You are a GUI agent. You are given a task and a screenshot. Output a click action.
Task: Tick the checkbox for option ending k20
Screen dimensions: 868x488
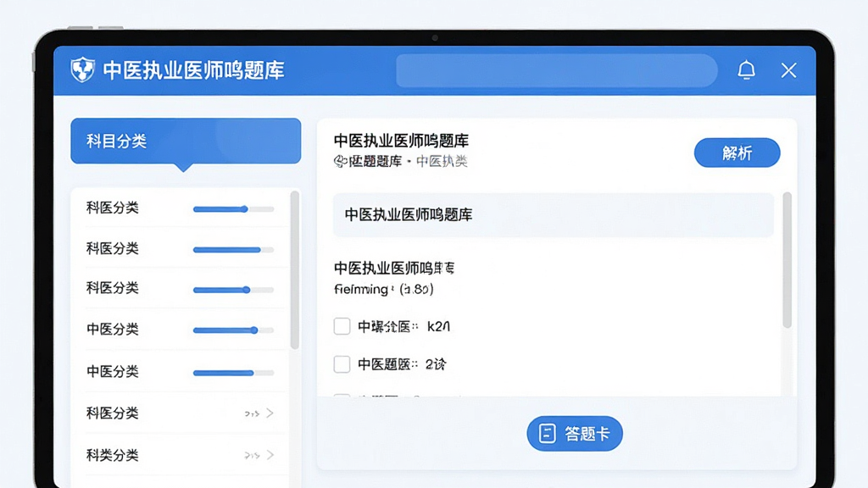click(342, 326)
